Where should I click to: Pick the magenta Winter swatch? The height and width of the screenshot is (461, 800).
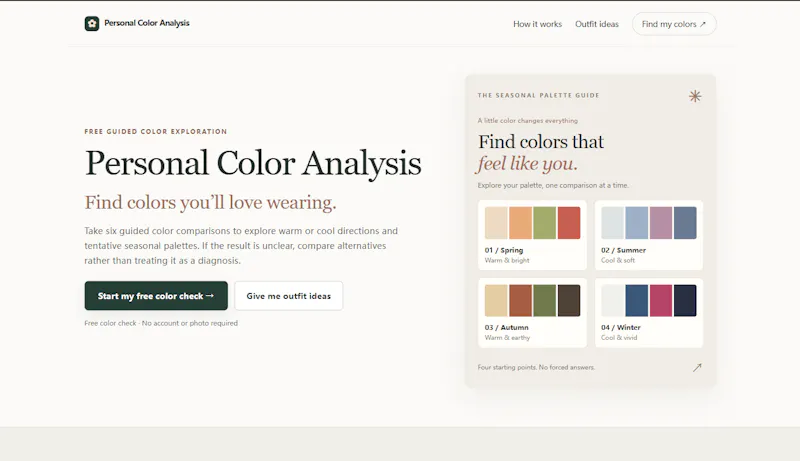click(x=661, y=300)
